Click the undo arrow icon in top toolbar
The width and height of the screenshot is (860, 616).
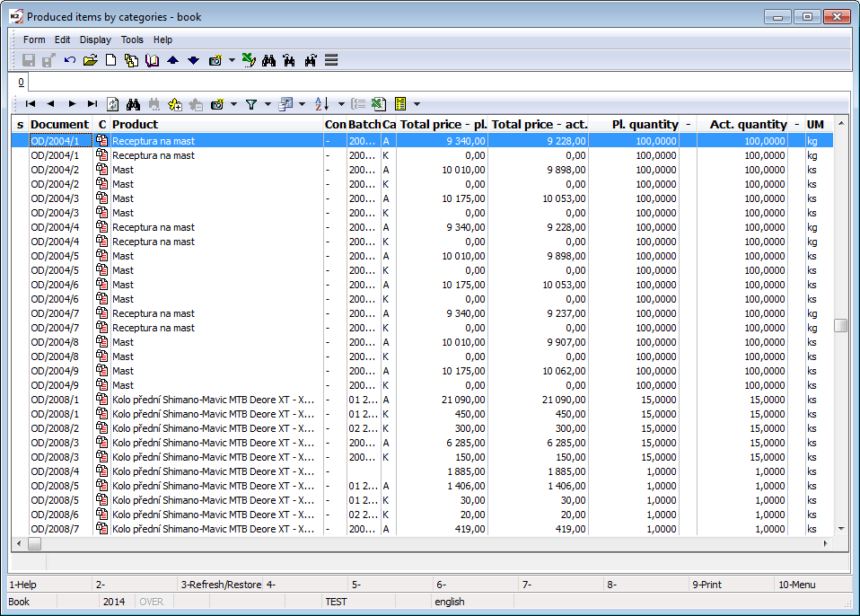[x=70, y=60]
